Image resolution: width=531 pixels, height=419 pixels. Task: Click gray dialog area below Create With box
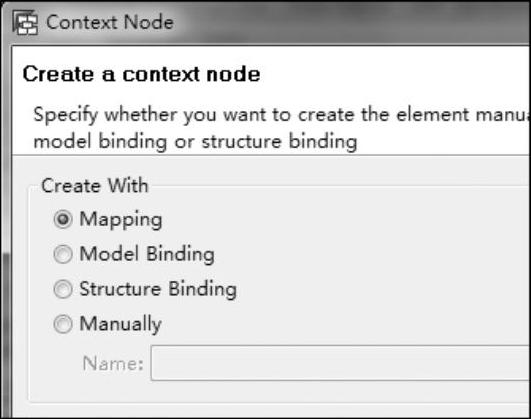pos(271,411)
